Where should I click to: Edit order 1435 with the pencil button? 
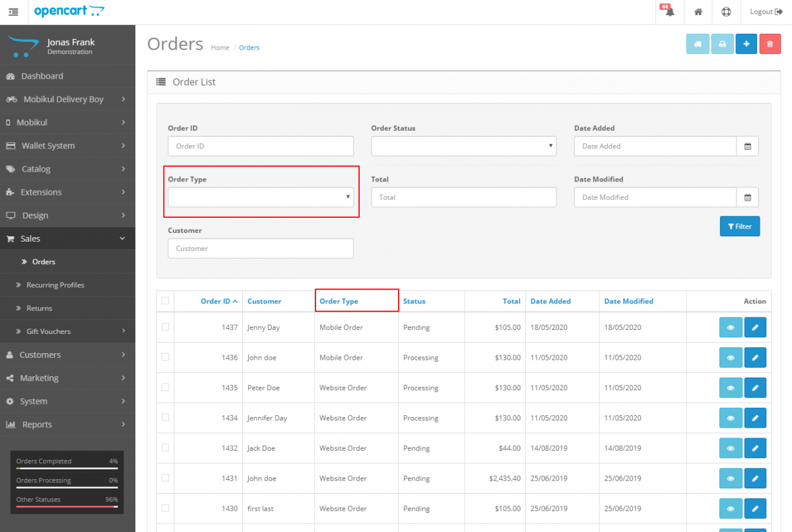[x=755, y=388]
